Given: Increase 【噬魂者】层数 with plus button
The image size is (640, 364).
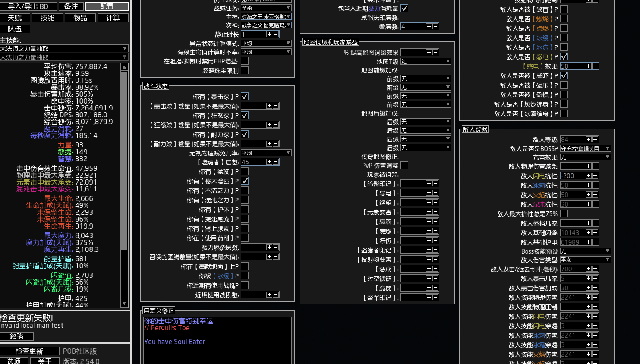Looking at the screenshot, I should click(269, 162).
